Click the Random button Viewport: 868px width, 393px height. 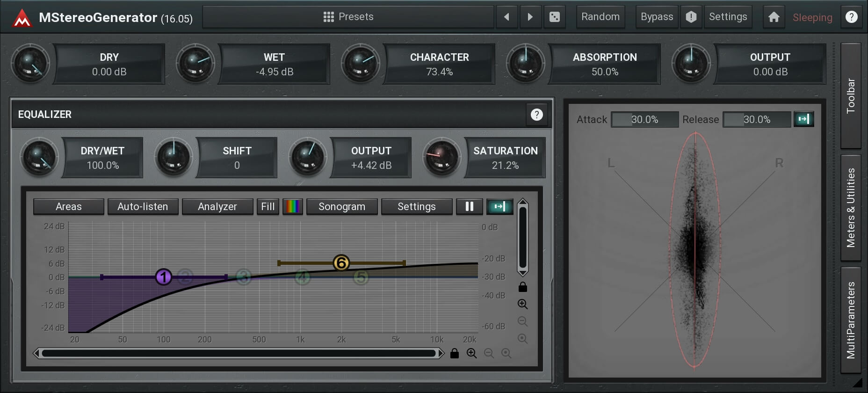(600, 17)
